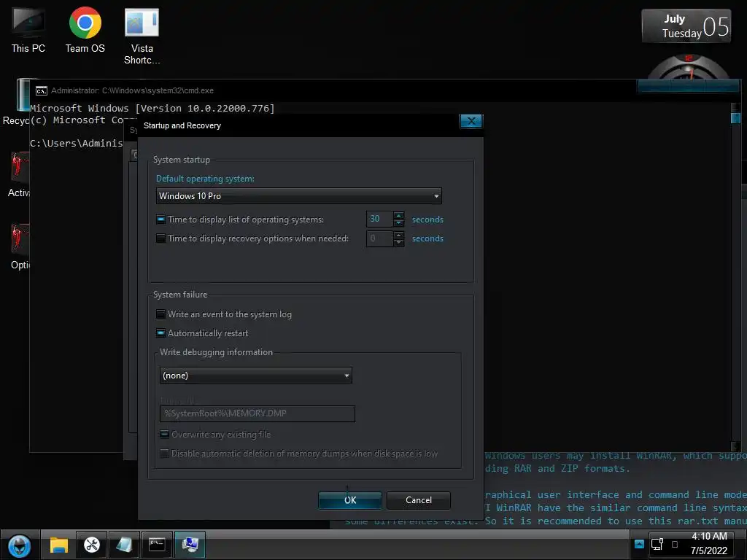
Task: Close the Startup and Recovery dialog
Action: (x=471, y=121)
